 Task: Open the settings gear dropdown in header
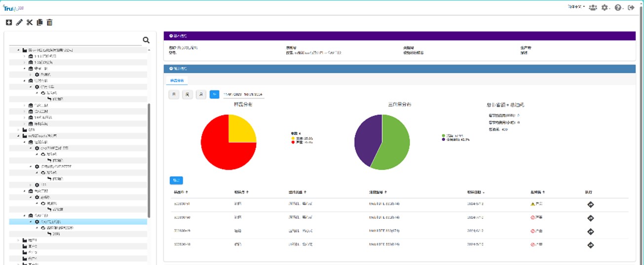click(606, 8)
